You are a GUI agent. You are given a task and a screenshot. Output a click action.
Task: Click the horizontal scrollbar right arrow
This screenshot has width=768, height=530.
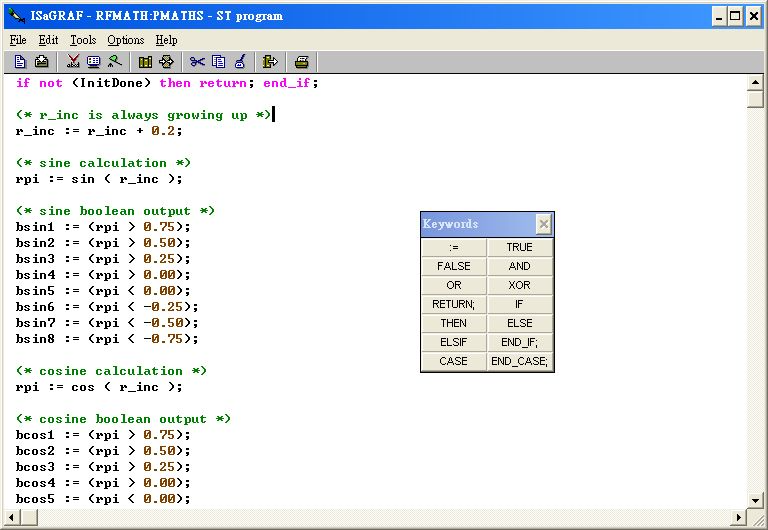(738, 517)
